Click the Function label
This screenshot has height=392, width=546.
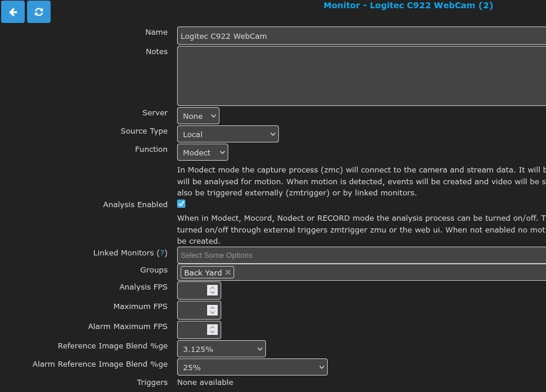pyautogui.click(x=151, y=149)
